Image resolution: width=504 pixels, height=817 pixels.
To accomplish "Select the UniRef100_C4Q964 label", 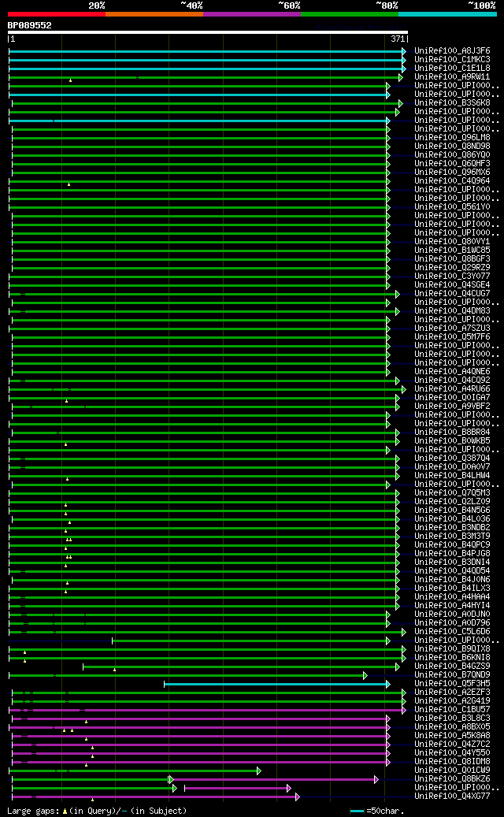I will tap(452, 180).
